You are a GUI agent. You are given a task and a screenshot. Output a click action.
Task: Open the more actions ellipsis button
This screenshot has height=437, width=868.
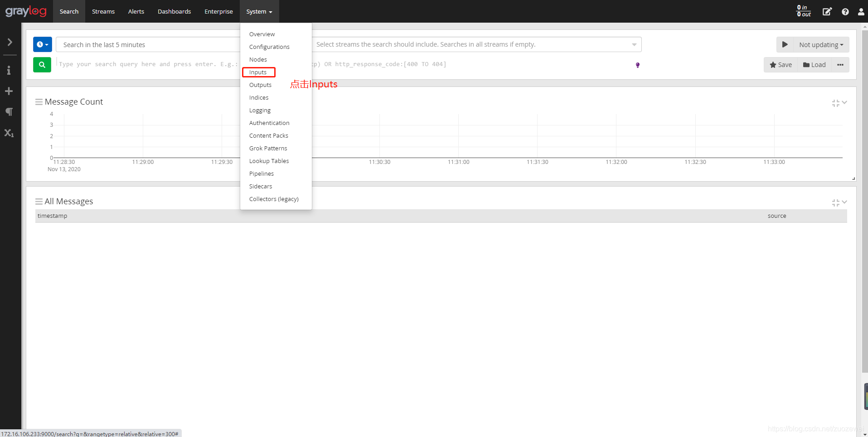point(840,65)
